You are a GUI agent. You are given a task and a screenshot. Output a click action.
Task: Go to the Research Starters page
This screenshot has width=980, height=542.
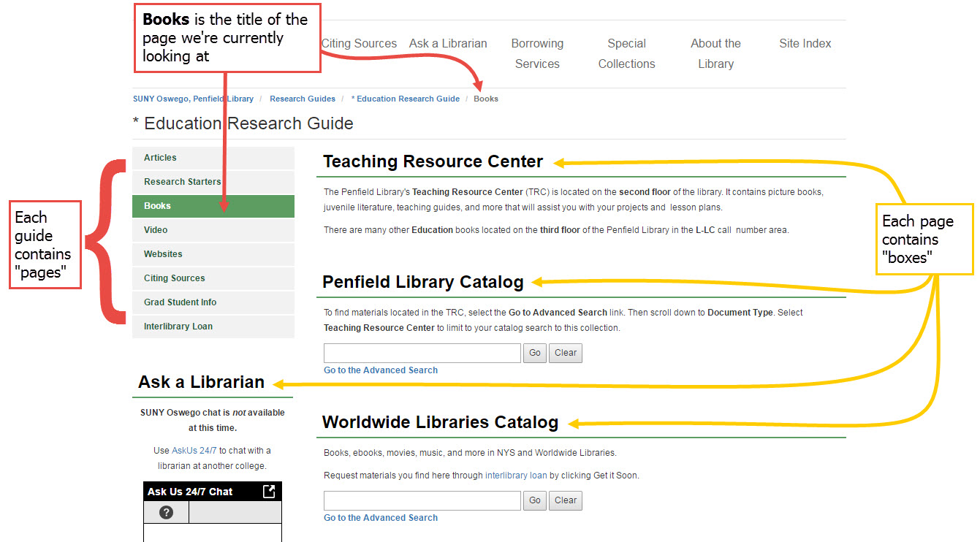[x=182, y=181]
